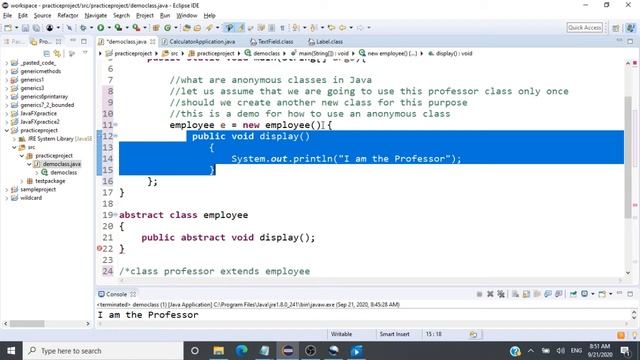Toggle Show Whitespace Characters button
Screen dimensions: 640x360
click(282, 28)
